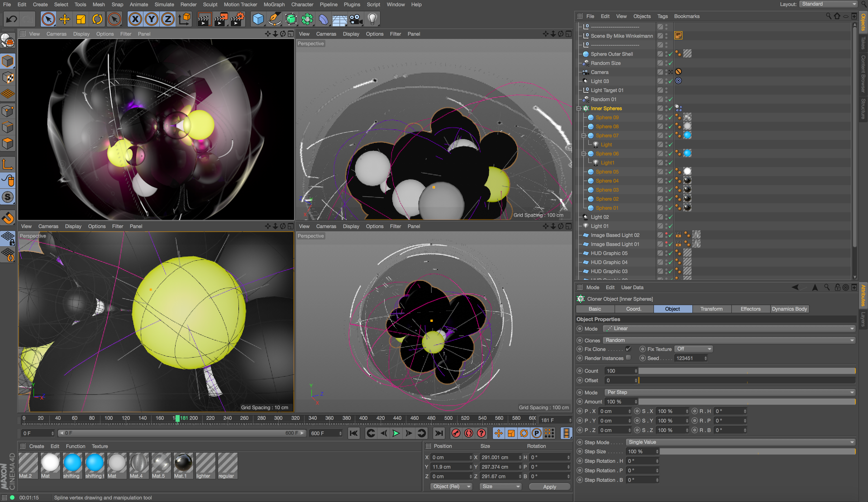Switch to the Transform tab in Attributes
The image size is (868, 502).
coord(712,309)
